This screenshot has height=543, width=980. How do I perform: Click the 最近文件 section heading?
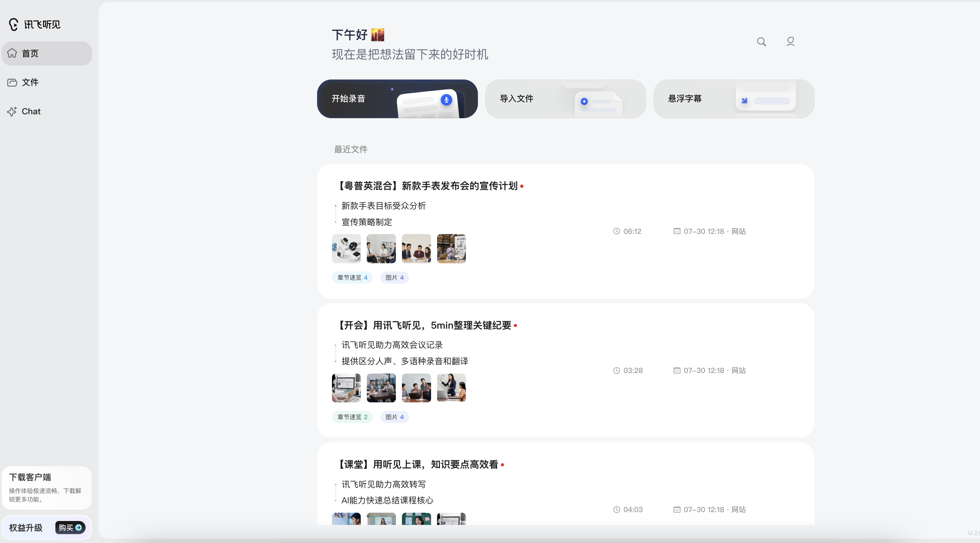pyautogui.click(x=351, y=149)
